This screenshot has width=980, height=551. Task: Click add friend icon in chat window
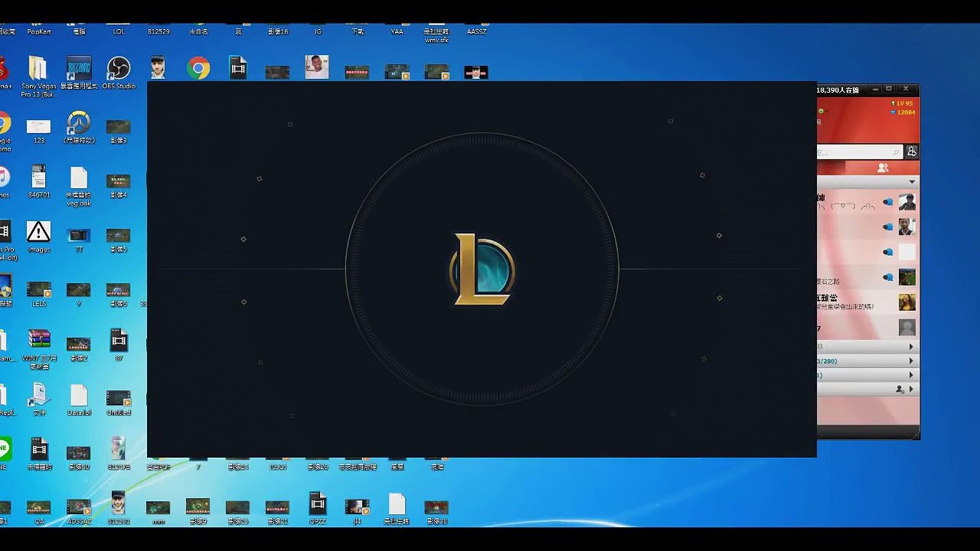(911, 152)
